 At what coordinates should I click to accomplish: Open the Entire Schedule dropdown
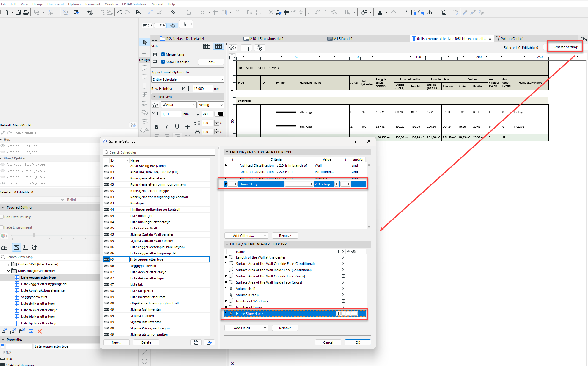point(188,79)
